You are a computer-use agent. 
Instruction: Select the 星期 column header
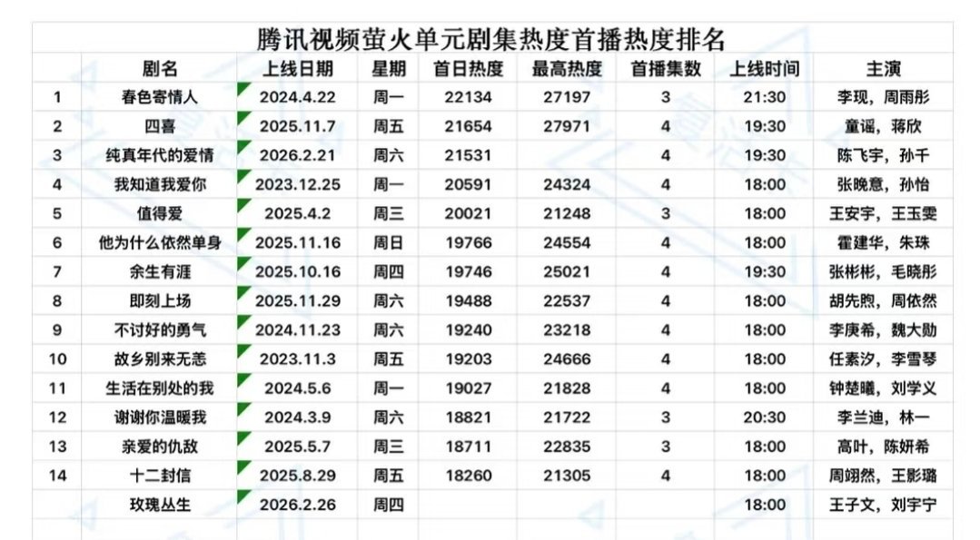click(389, 68)
